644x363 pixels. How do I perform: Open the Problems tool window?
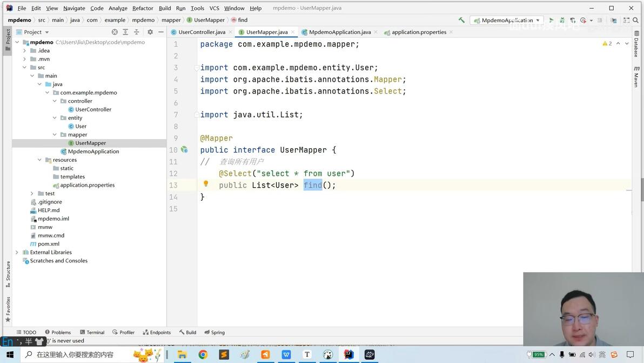pos(58,332)
